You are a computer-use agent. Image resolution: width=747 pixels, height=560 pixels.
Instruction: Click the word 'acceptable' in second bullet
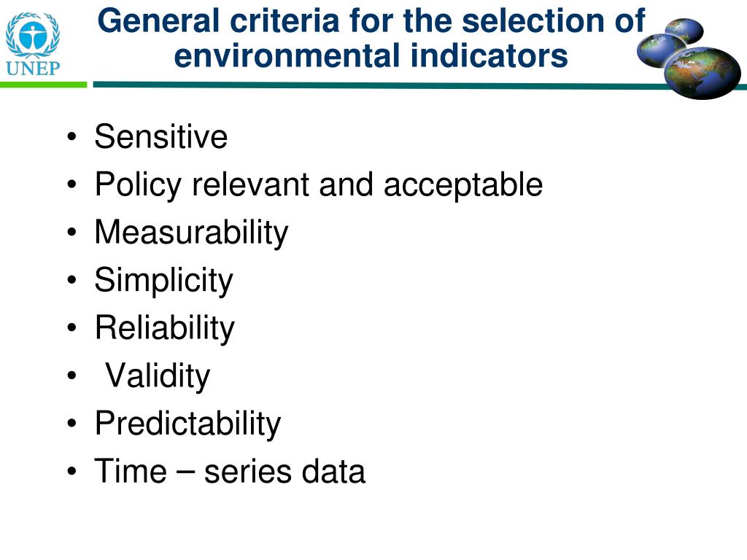click(x=463, y=184)
